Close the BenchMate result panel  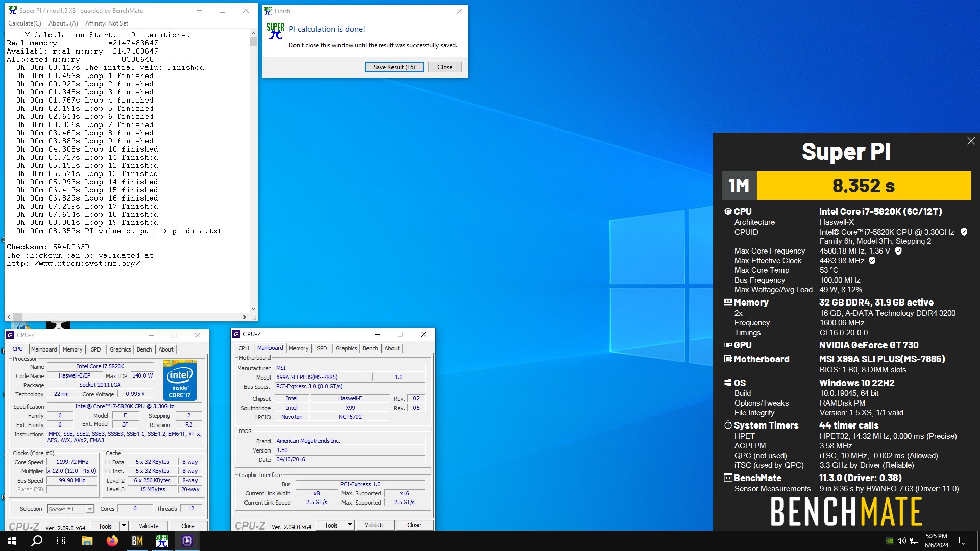click(971, 141)
